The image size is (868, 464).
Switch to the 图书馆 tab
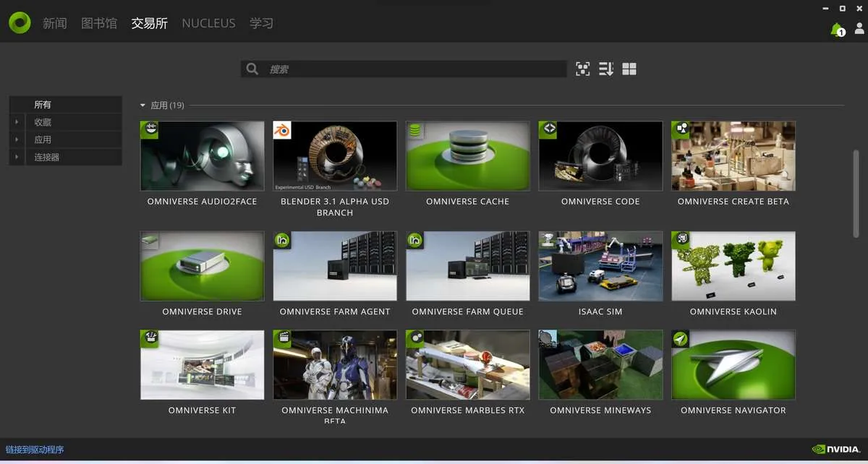pos(99,23)
